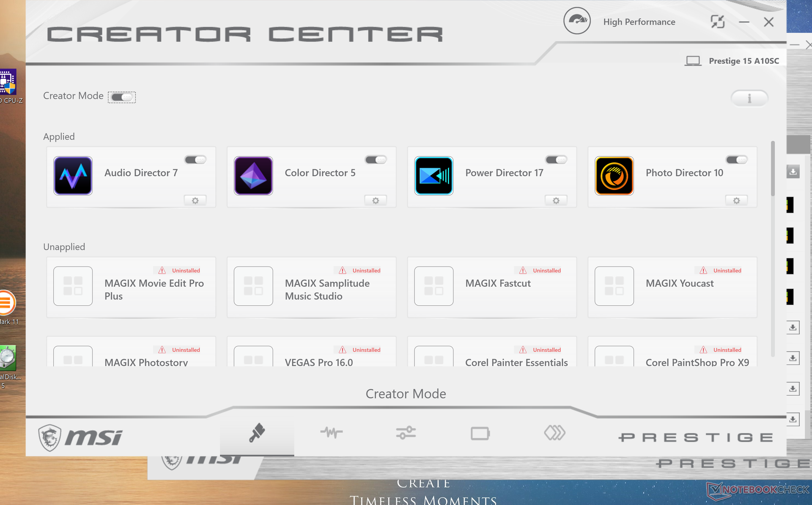Click the Power Director 17 app icon
The width and height of the screenshot is (812, 505).
pos(433,176)
